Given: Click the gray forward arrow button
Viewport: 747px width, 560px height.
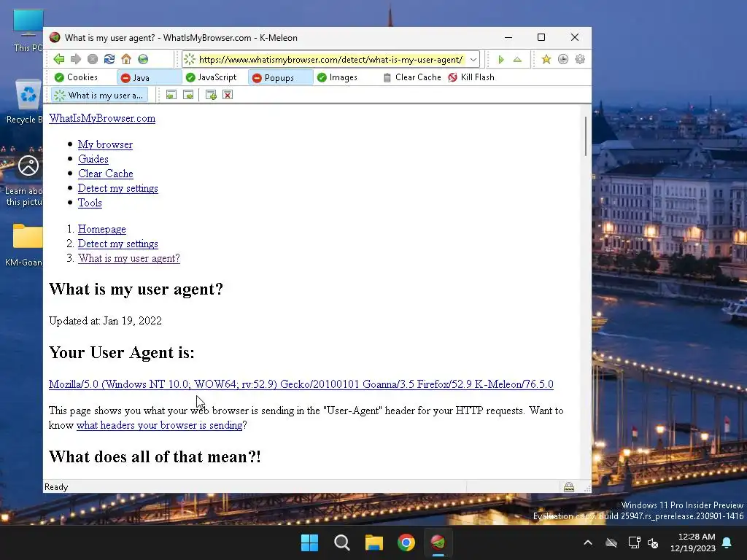Looking at the screenshot, I should tap(76, 59).
